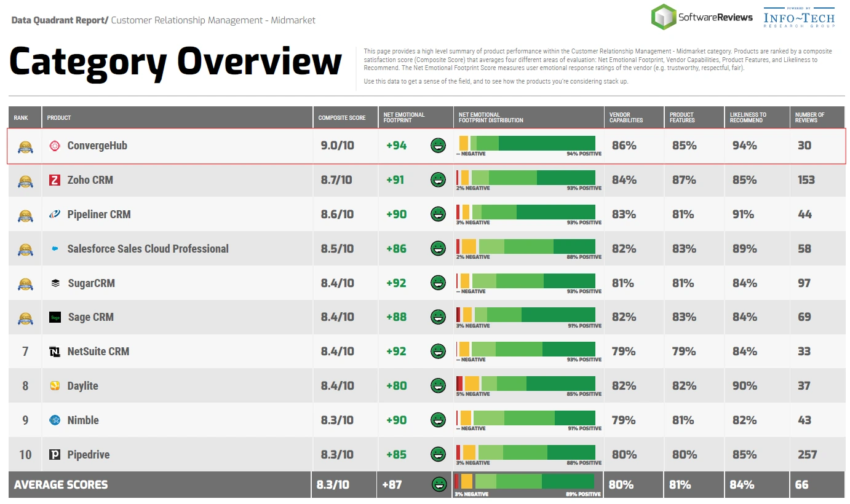
Task: Click the Pipedrive product name
Action: coord(89,455)
